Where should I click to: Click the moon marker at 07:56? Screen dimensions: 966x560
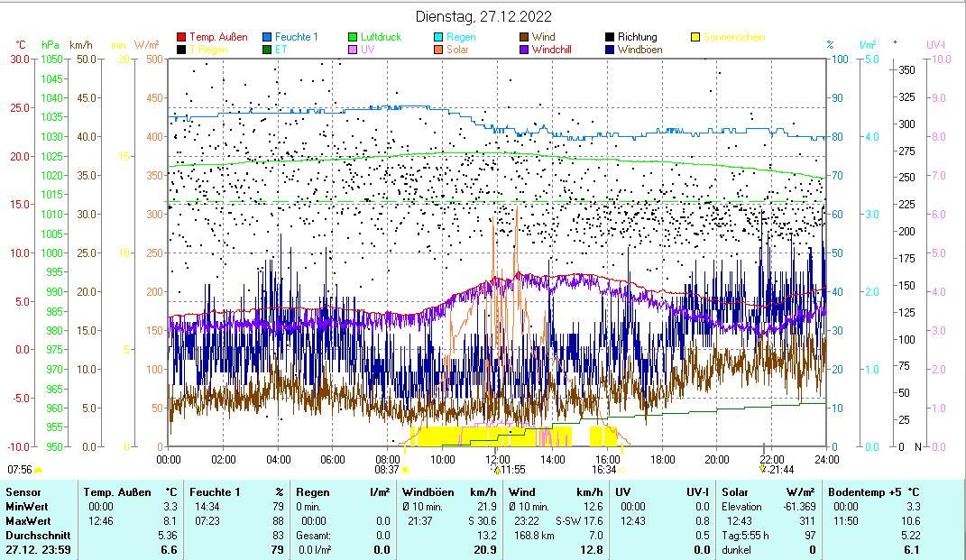38,469
